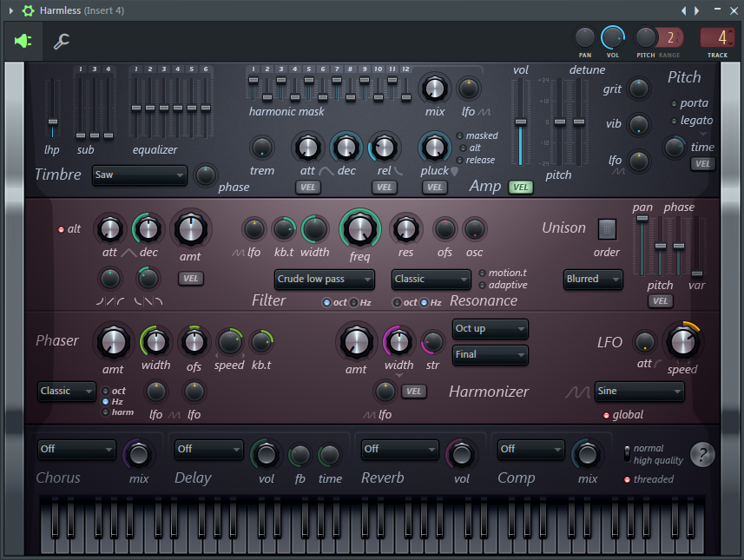The height and width of the screenshot is (560, 744).
Task: Click the sine waveform icon near the LFO section
Action: click(x=578, y=393)
